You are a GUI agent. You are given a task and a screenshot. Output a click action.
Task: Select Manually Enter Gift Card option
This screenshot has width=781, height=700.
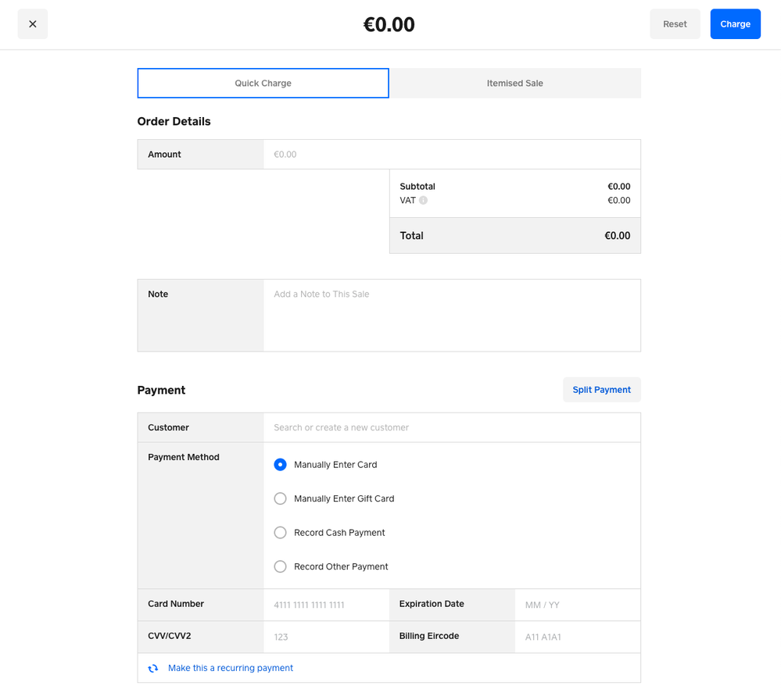(x=280, y=498)
